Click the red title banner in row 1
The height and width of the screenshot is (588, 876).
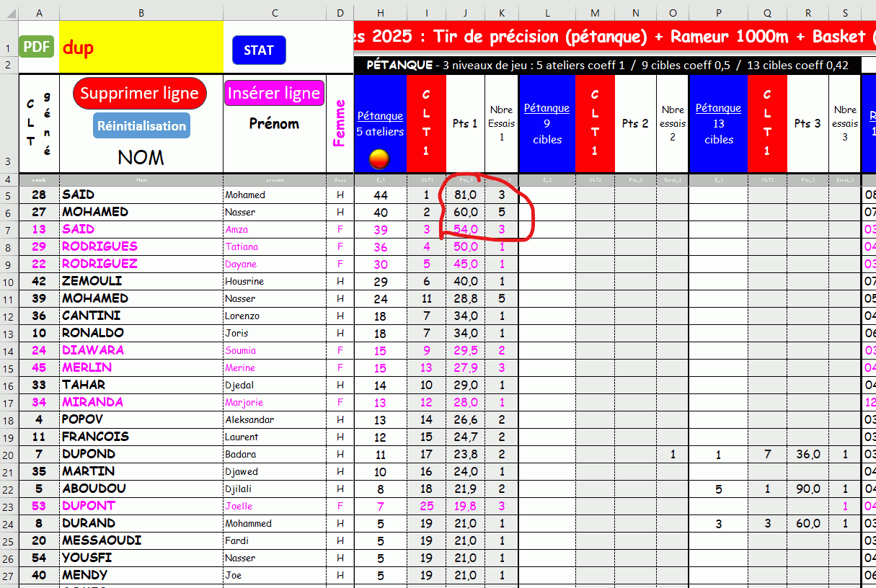(x=615, y=37)
